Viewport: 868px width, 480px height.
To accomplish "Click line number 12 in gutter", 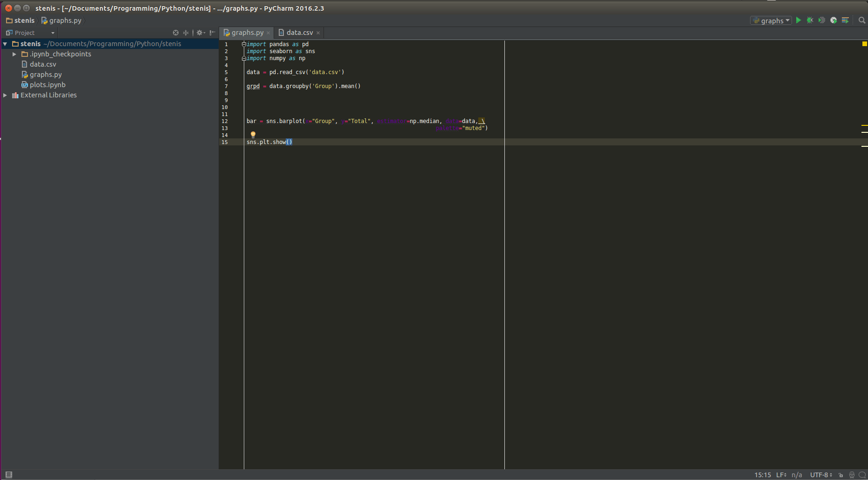I will click(225, 121).
